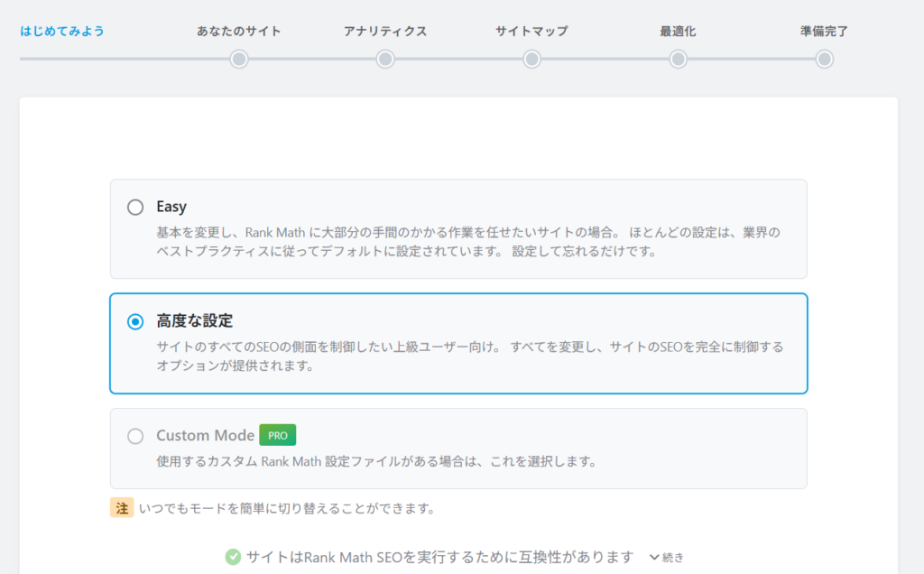Click the step circle under アナリティクス
The image size is (924, 574).
point(385,59)
